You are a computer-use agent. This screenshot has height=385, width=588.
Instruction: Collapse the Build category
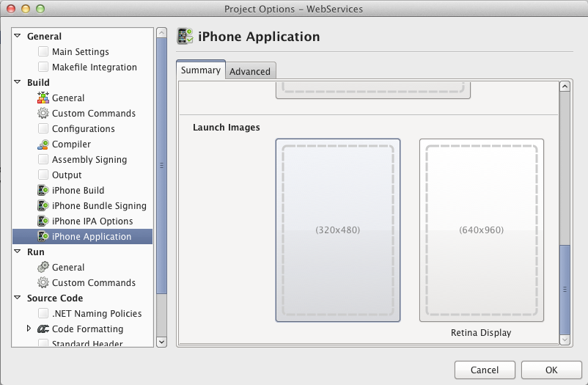pyautogui.click(x=18, y=82)
